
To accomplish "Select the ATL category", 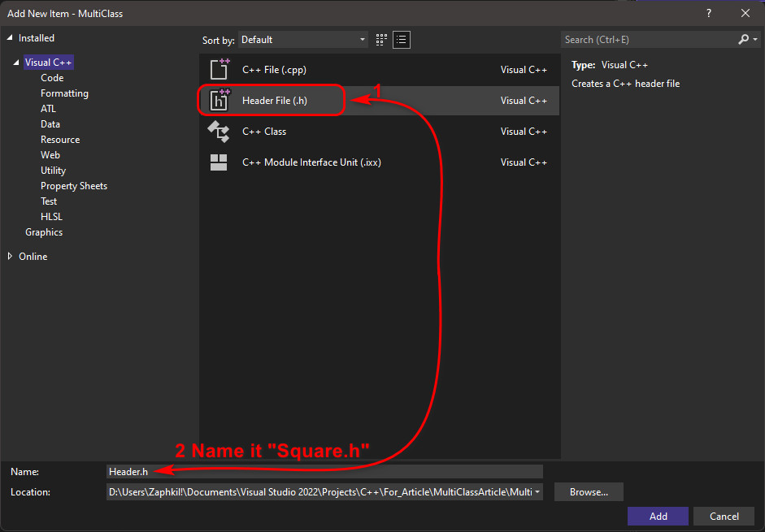I will [48, 109].
